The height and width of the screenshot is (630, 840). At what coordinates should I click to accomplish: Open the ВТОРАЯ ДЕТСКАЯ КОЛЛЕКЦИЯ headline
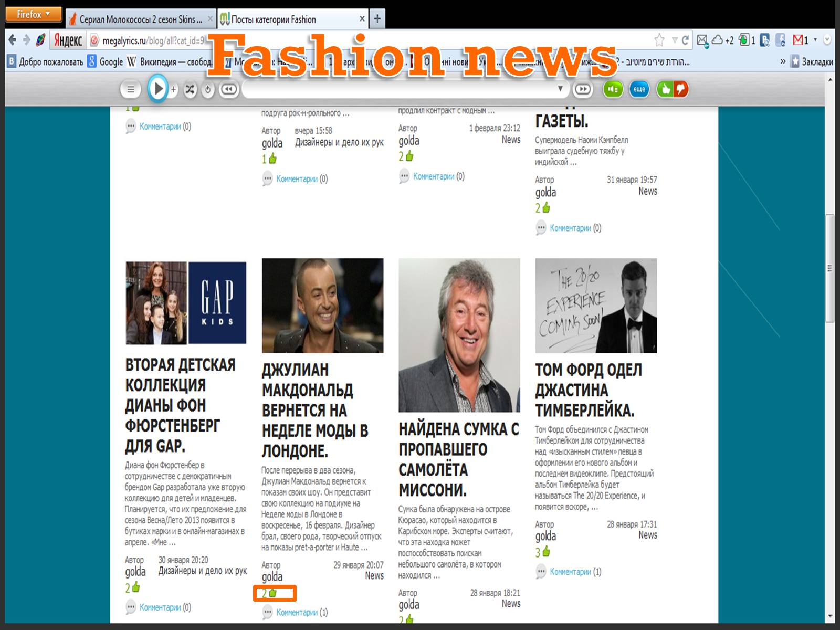coord(180,405)
